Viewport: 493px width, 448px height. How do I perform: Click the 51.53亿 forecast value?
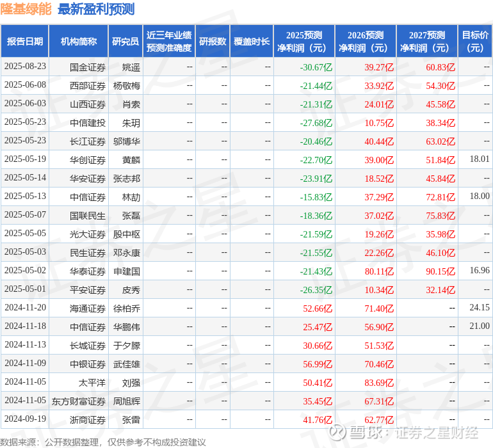tap(379, 346)
